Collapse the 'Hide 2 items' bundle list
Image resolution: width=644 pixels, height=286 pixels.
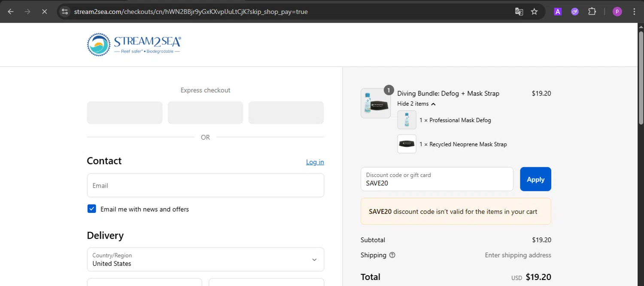coord(416,104)
